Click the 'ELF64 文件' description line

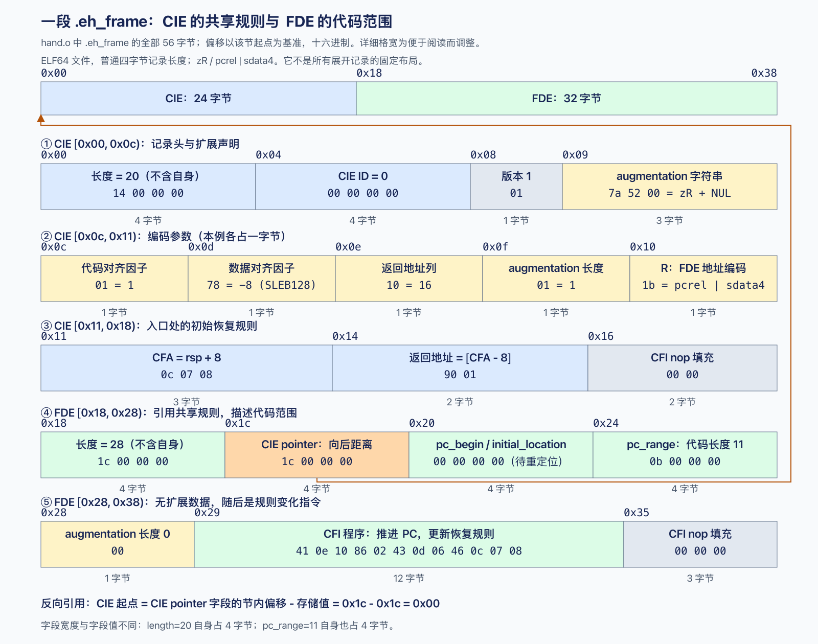[x=234, y=61]
